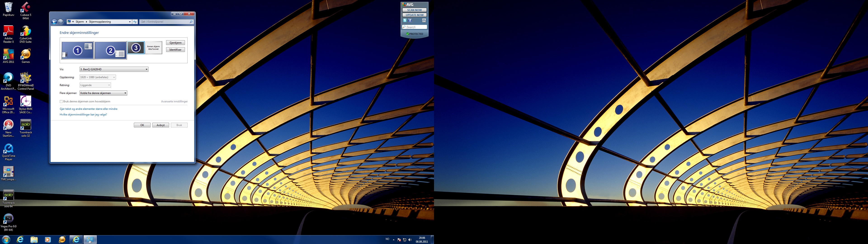Viewport: 868px width, 244px height.
Task: Expand the Flere skjermer dropdown
Action: click(x=103, y=93)
